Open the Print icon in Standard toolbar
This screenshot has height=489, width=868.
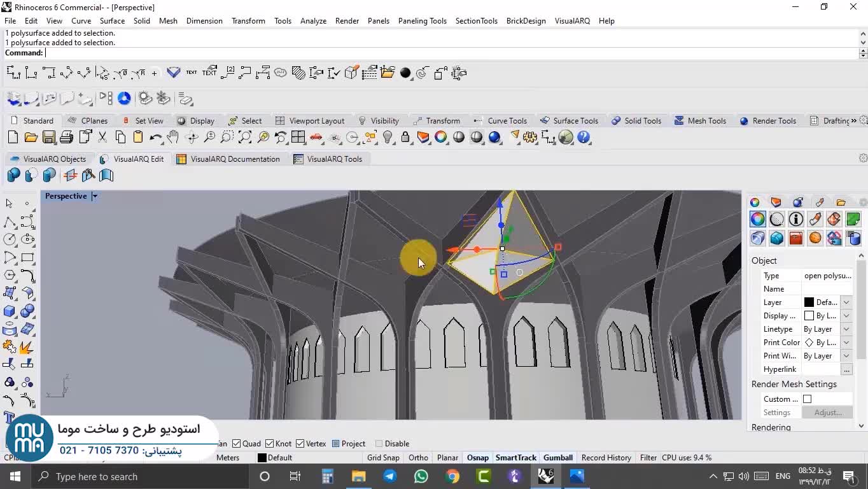coord(67,138)
